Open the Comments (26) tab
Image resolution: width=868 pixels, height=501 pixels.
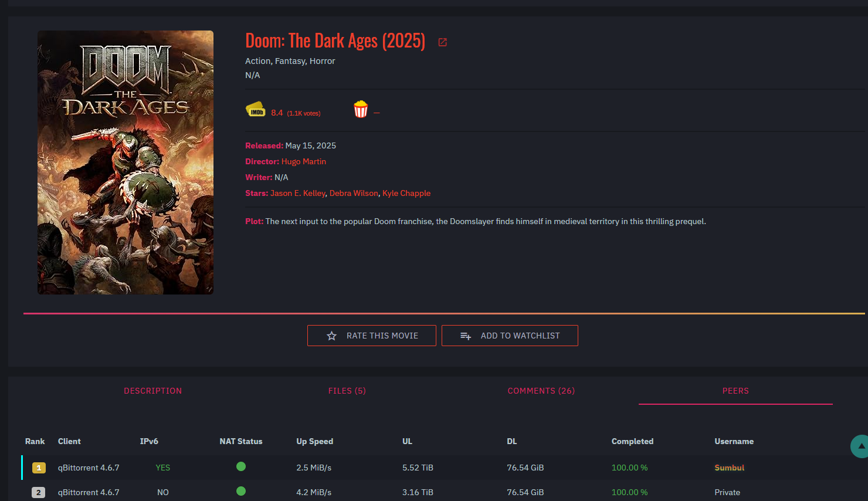coord(541,391)
